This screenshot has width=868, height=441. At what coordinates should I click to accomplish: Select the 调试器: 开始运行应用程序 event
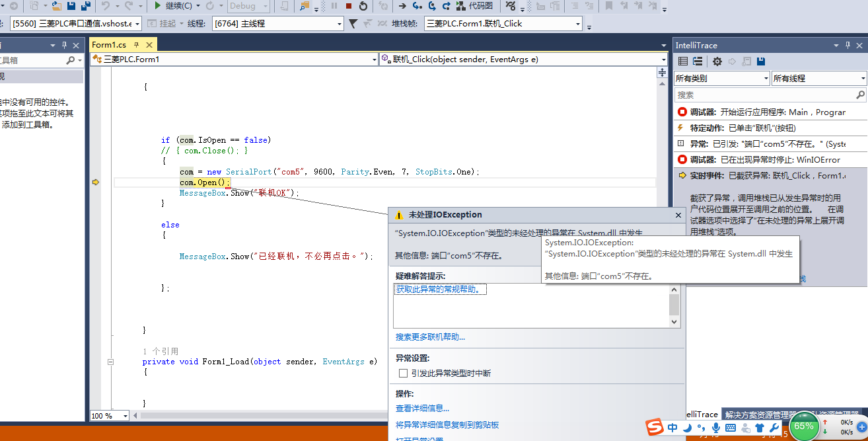pos(770,112)
